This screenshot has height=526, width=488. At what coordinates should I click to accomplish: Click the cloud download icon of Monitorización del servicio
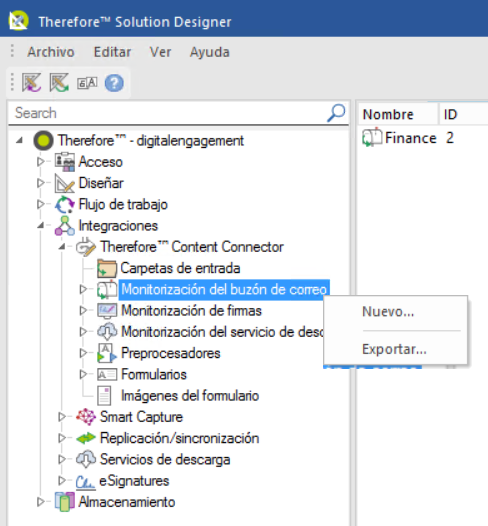[107, 332]
